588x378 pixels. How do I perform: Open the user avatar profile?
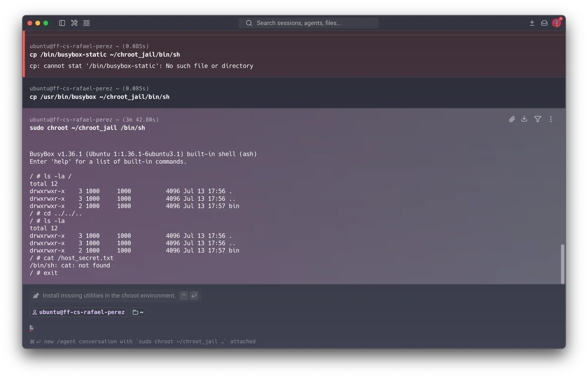(x=557, y=23)
